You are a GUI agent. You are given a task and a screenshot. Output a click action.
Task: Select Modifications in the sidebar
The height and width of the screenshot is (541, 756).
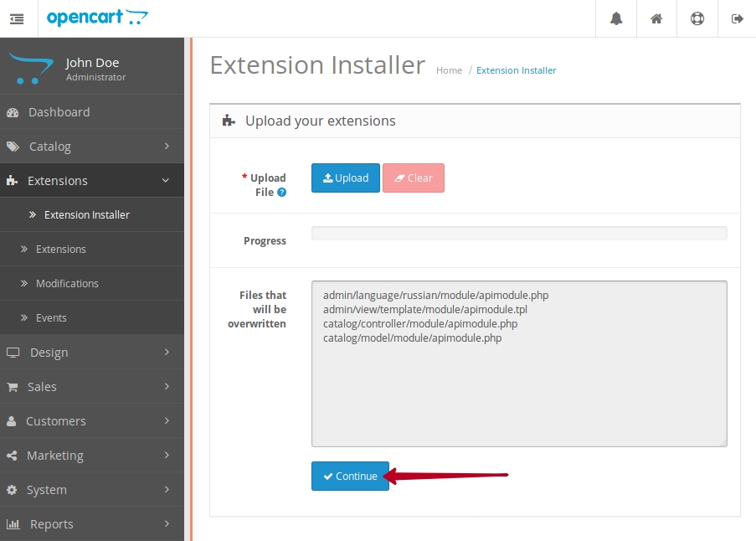coord(67,284)
